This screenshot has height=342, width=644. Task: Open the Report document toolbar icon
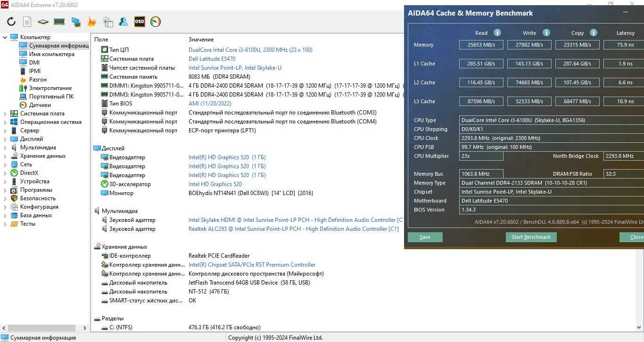coord(27,22)
